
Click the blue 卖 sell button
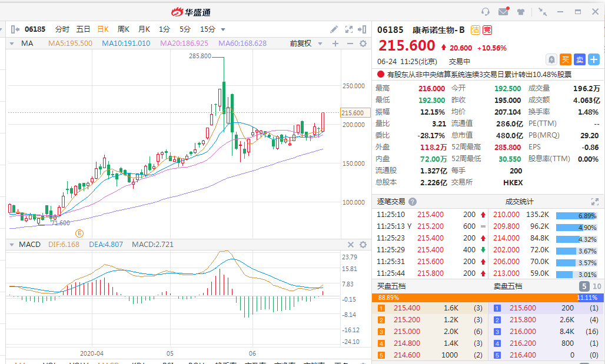pyautogui.click(x=580, y=59)
